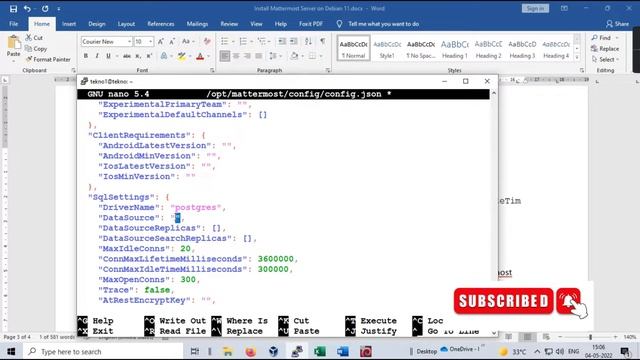Open the Windows Start menu
This screenshot has width=640, height=360.
click(x=11, y=351)
